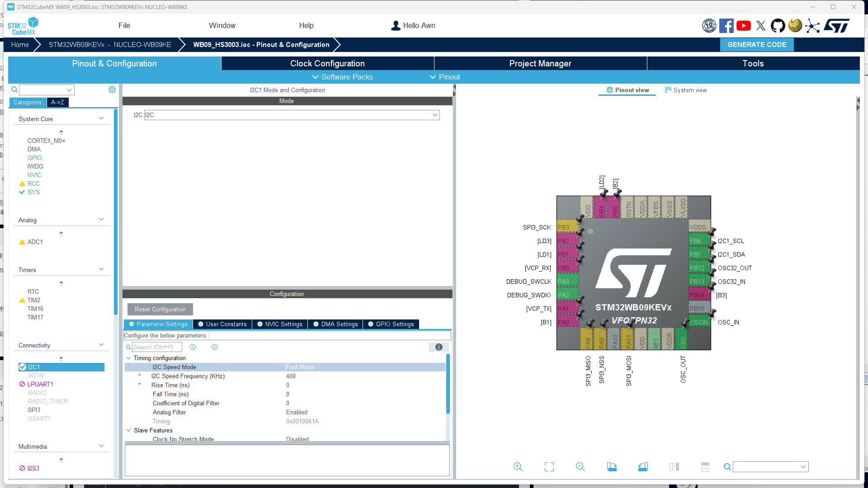
Task: Open the GPIO Settings tab
Action: (391, 324)
